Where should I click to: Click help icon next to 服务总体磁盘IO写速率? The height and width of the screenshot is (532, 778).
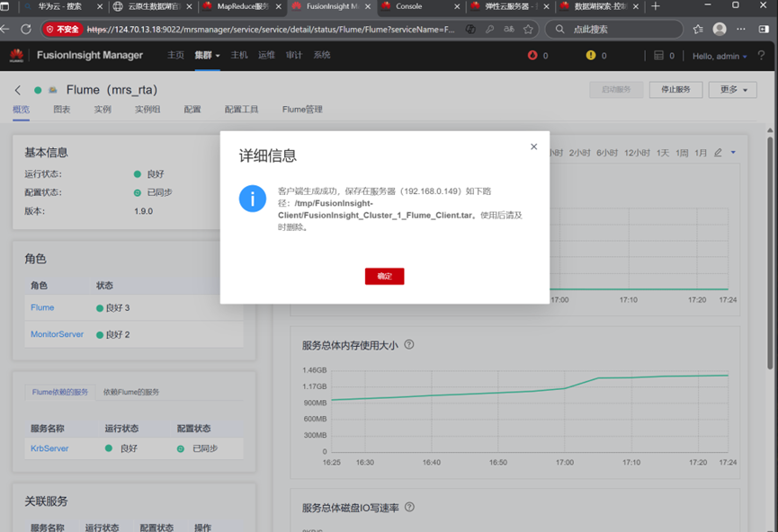[409, 507]
